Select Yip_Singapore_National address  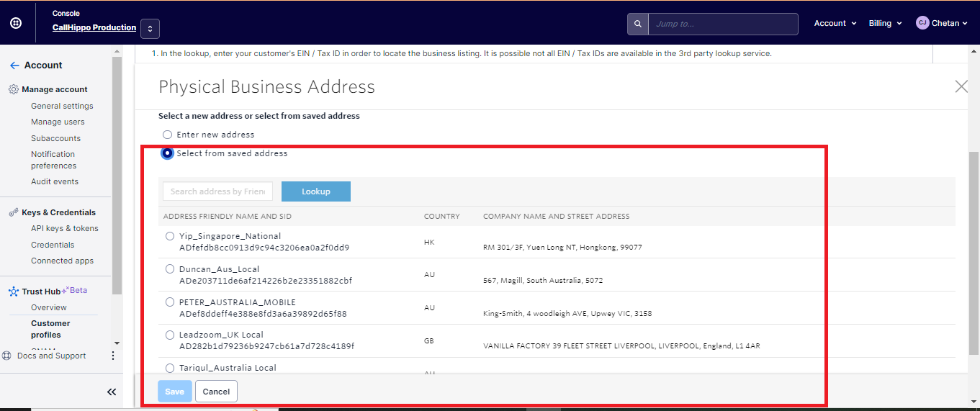click(170, 236)
